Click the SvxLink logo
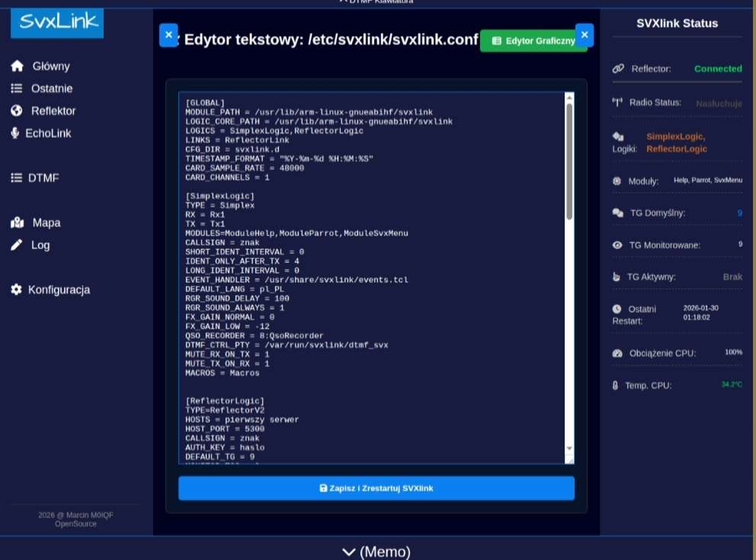 pos(57,23)
